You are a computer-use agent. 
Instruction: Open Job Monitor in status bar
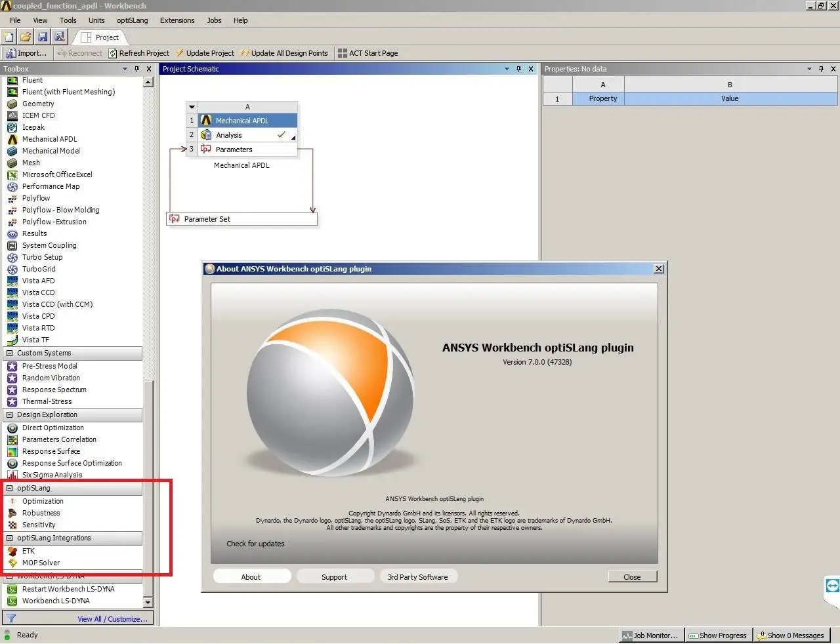tap(651, 635)
